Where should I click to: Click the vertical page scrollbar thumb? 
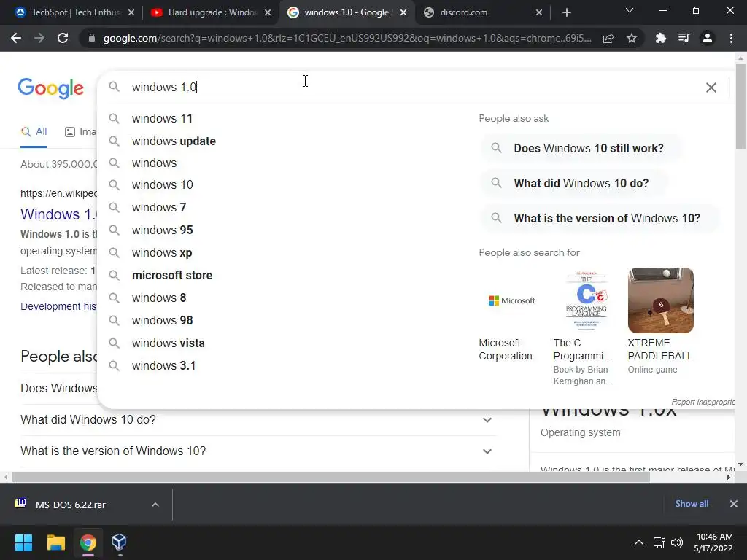pyautogui.click(x=740, y=106)
